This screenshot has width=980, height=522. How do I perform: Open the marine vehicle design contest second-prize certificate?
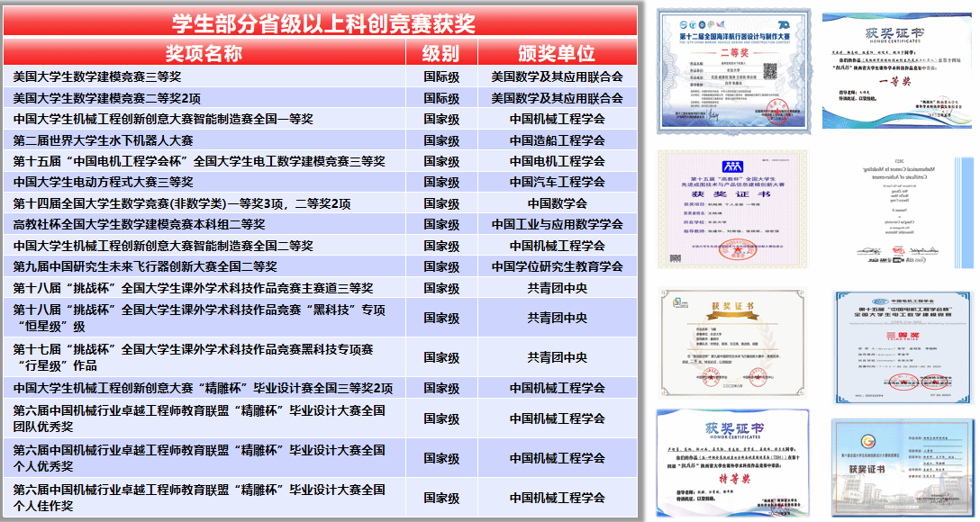(734, 71)
